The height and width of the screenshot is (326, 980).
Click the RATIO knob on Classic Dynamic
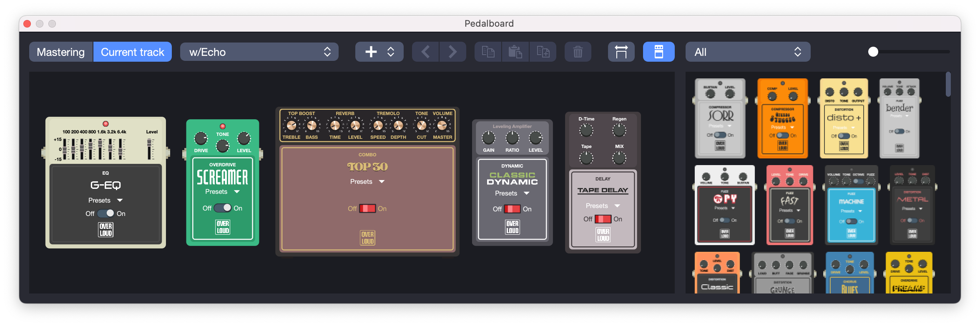click(x=512, y=138)
